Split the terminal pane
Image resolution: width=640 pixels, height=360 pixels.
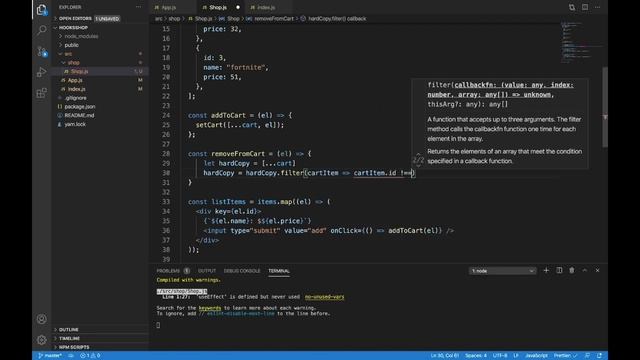pos(559,271)
